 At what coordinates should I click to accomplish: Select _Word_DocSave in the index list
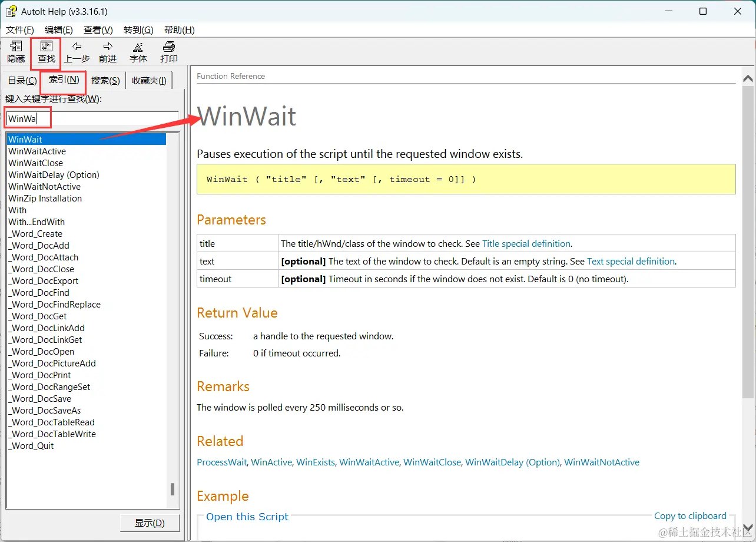39,399
